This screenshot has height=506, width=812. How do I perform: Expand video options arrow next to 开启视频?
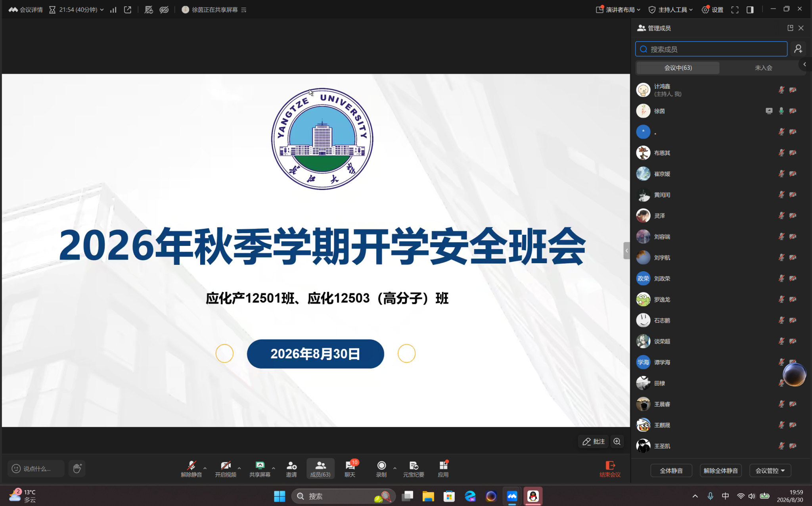pos(239,468)
